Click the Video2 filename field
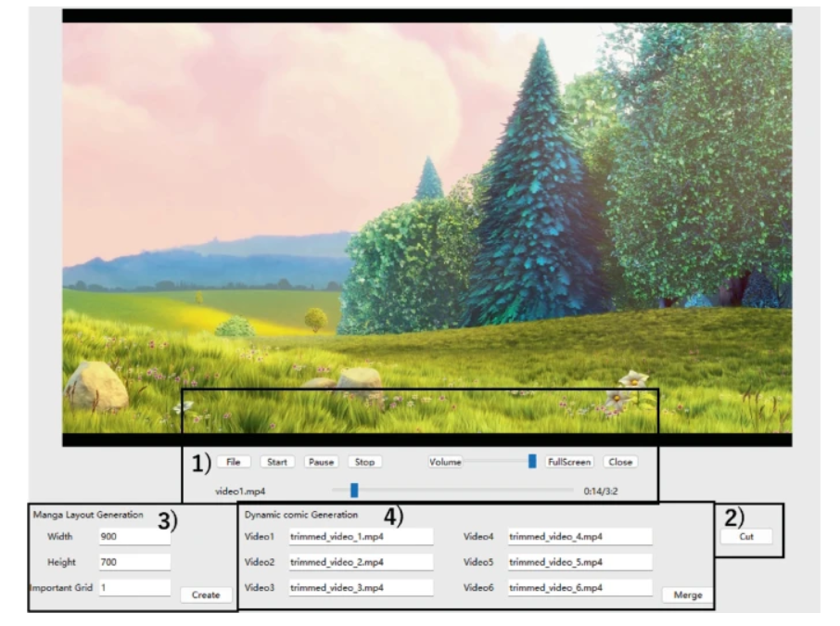Viewport: 840px width, 626px height. [x=360, y=562]
